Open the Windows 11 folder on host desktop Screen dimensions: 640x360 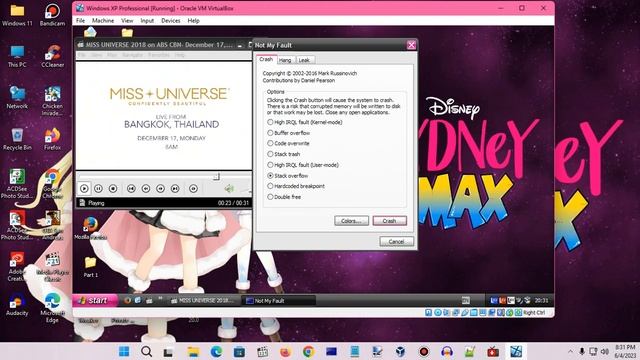17,14
